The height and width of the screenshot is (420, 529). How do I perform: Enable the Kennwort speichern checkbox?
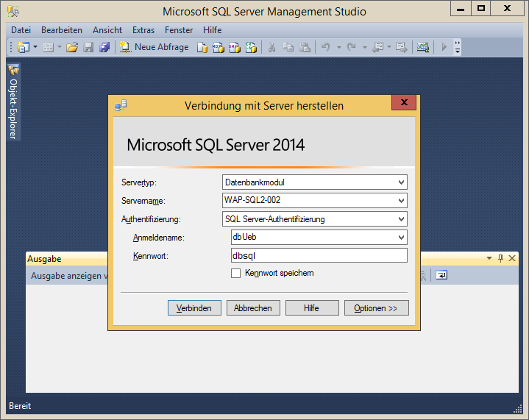[236, 273]
